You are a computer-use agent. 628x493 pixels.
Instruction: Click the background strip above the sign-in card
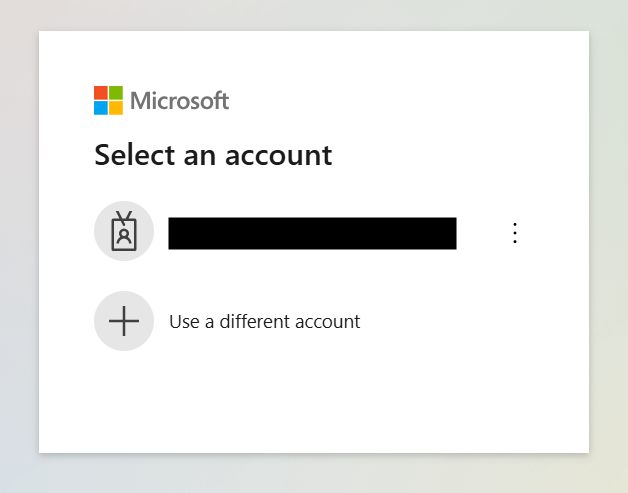pyautogui.click(x=312, y=14)
